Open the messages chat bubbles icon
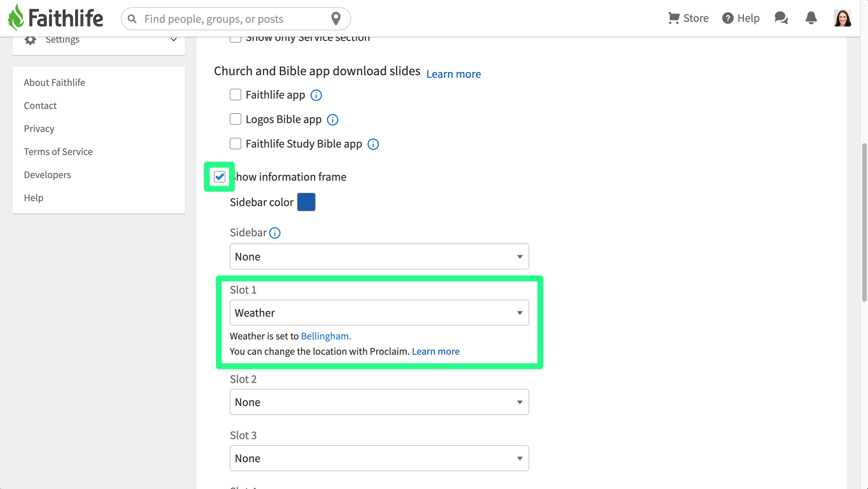The image size is (868, 489). [781, 18]
